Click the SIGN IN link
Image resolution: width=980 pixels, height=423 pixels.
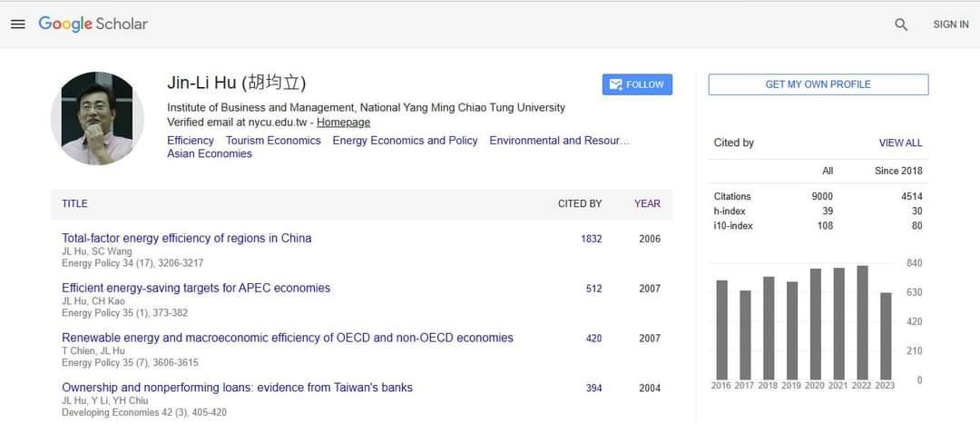click(x=950, y=25)
